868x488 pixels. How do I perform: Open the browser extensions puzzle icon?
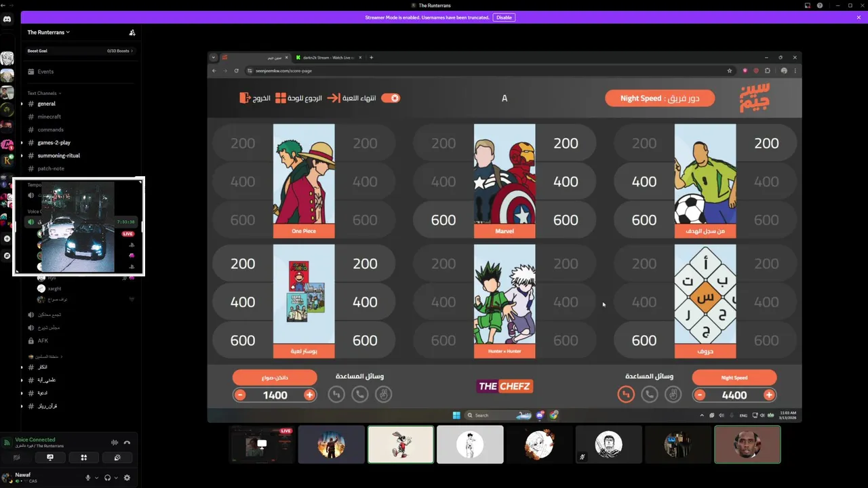pyautogui.click(x=768, y=70)
